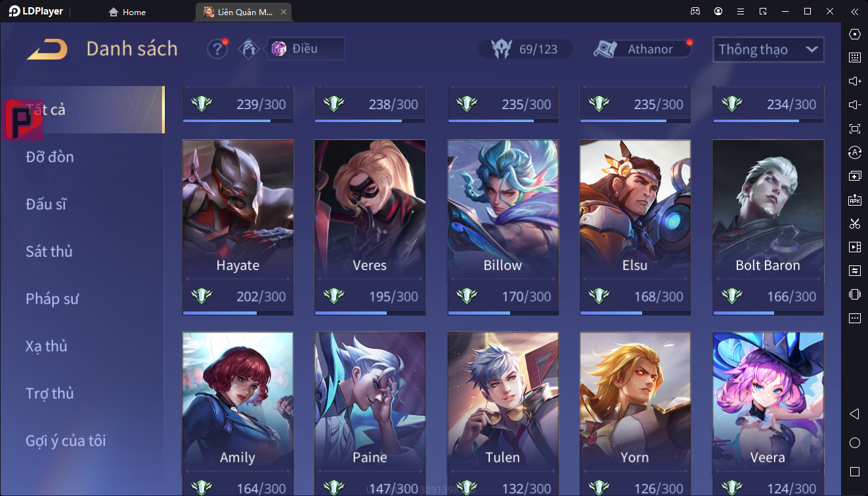Open the LDPlayer keyboard mapping icon
Image resolution: width=868 pixels, height=496 pixels.
click(x=854, y=58)
